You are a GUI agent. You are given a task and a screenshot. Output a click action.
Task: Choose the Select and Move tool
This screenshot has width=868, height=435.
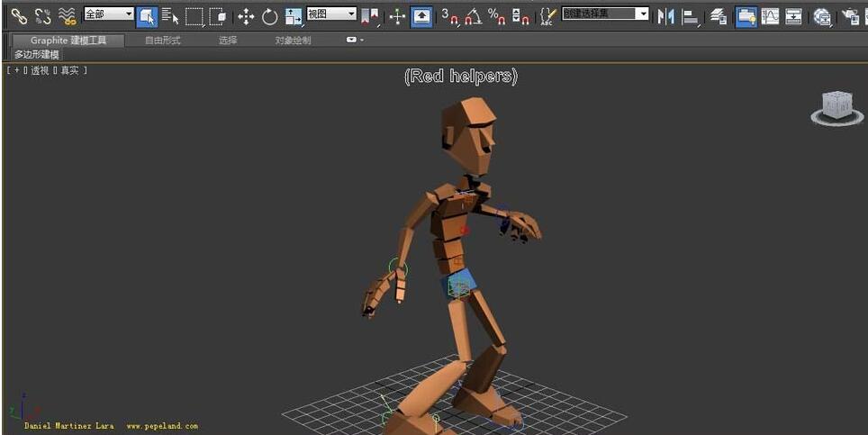coord(246,16)
